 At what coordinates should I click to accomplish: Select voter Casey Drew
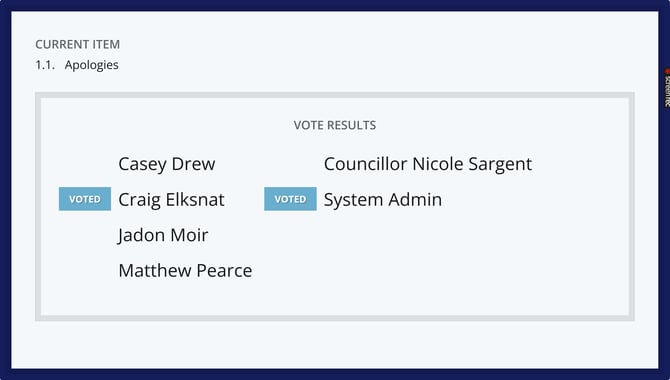coord(167,164)
